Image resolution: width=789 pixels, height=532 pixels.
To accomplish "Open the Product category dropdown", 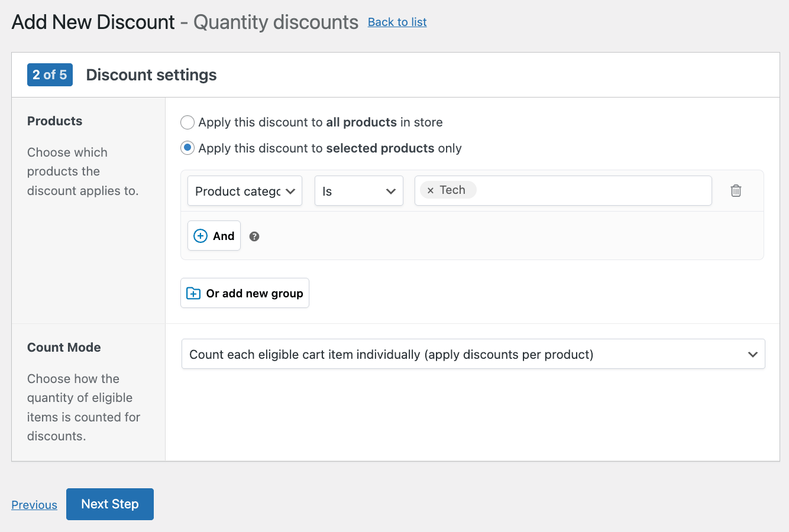I will 244,190.
